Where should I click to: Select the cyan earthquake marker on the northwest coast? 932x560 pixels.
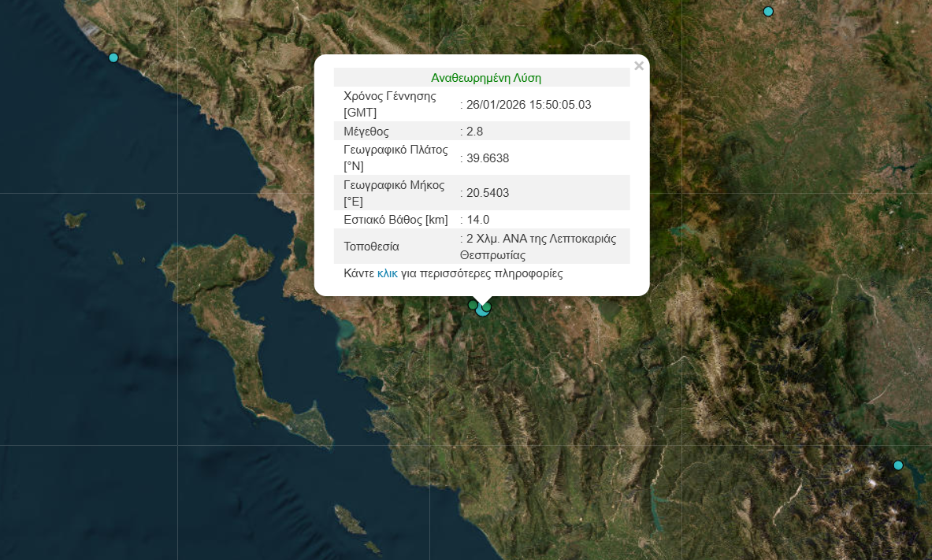point(113,57)
